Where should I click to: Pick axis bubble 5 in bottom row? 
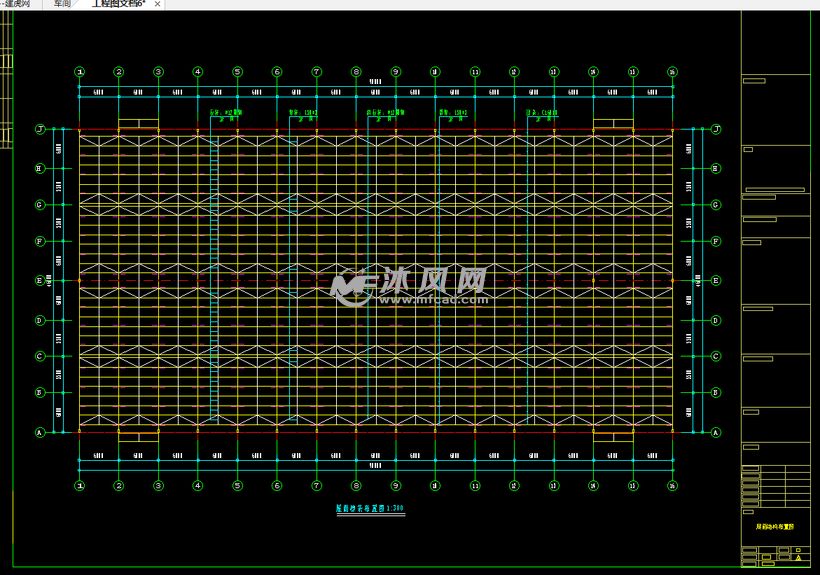[237, 486]
